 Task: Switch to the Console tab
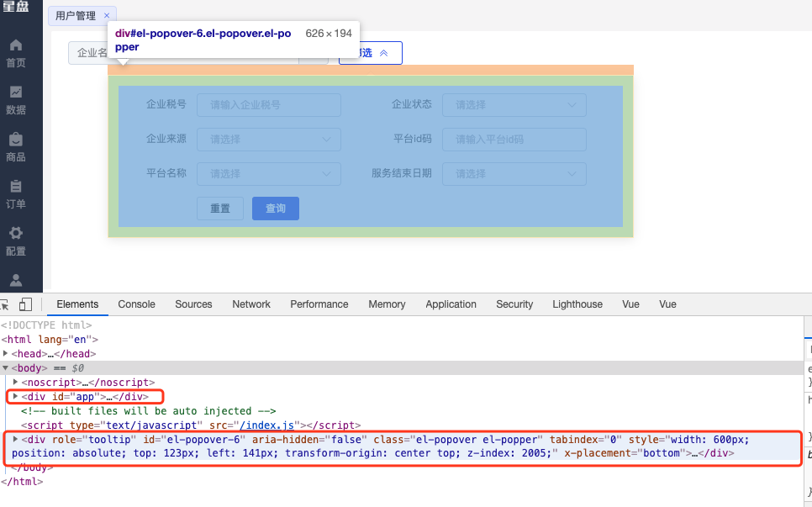pyautogui.click(x=136, y=304)
